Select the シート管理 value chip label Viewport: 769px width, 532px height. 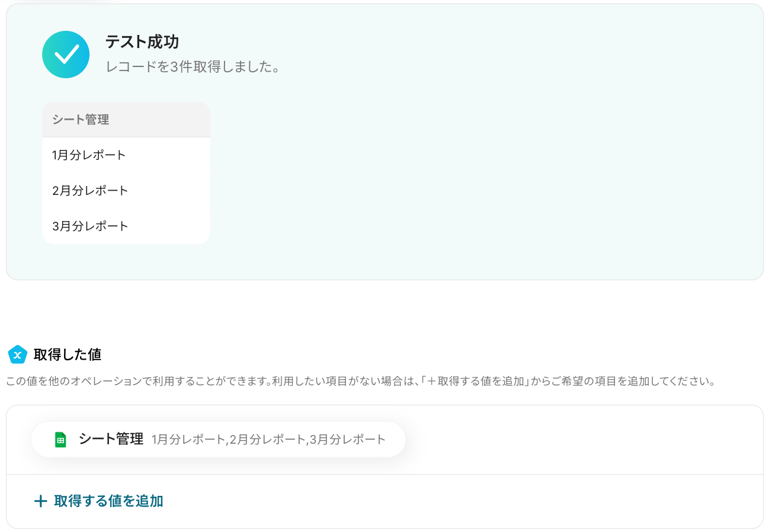coord(111,439)
